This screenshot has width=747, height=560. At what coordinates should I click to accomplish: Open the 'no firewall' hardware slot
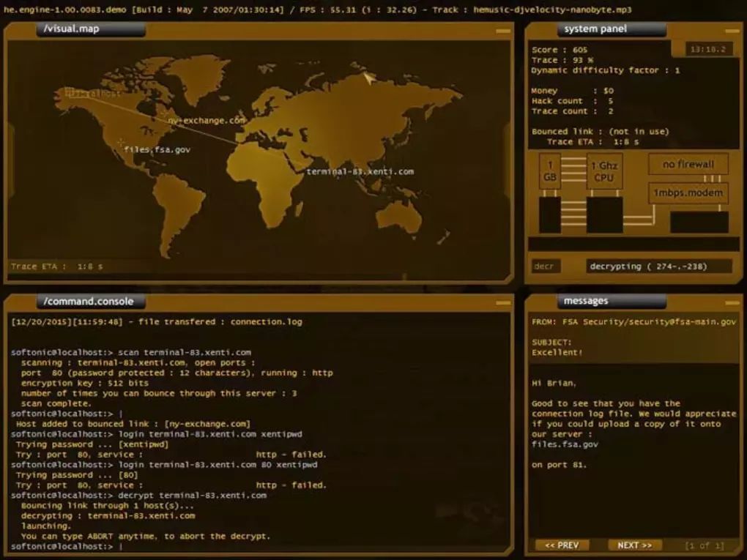(x=688, y=164)
